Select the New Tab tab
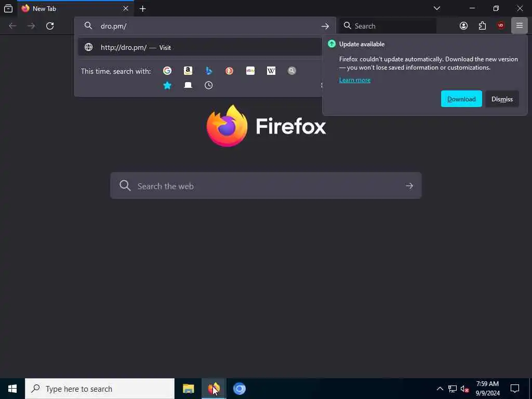 pos(75,8)
